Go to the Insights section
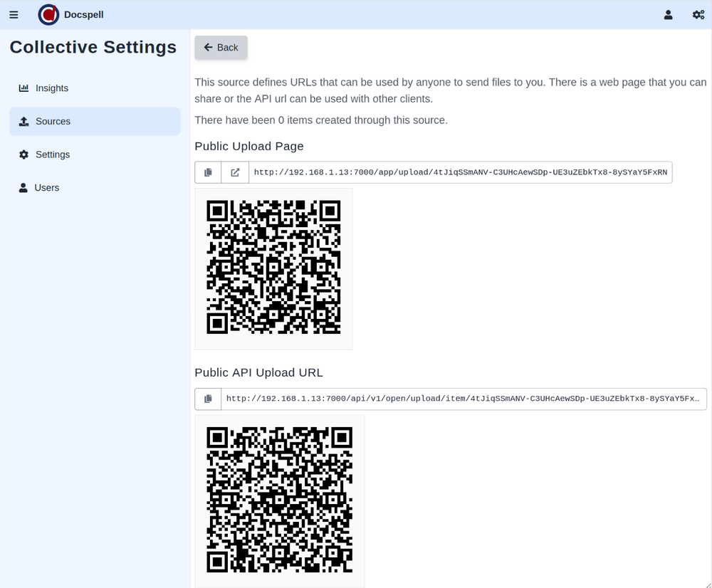This screenshot has width=712, height=588. coord(52,88)
